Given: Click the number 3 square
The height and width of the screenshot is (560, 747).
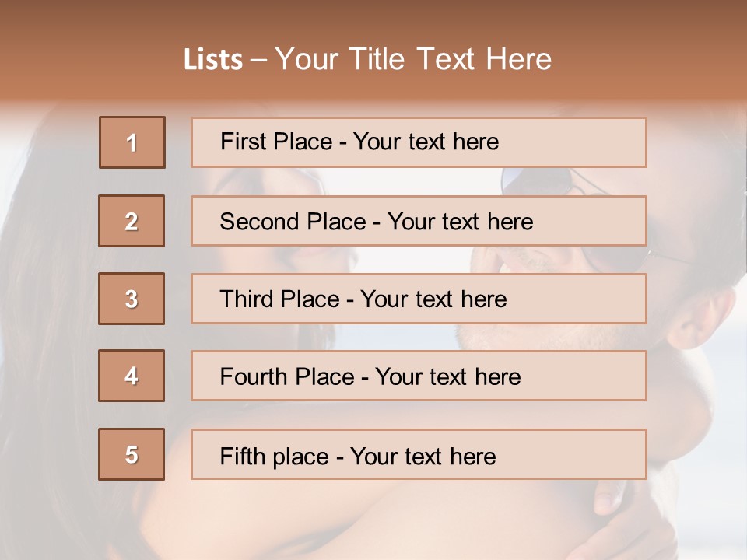Looking at the screenshot, I should [x=132, y=299].
